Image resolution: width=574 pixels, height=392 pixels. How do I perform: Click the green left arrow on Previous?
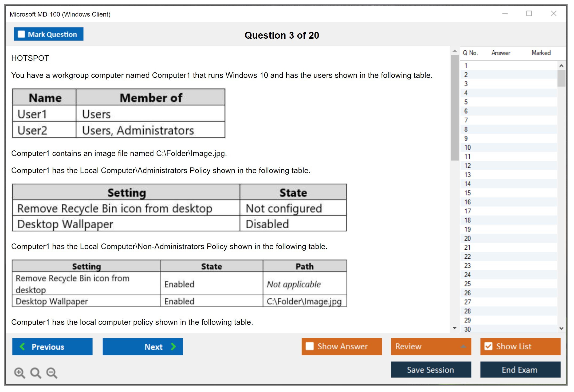(22, 346)
